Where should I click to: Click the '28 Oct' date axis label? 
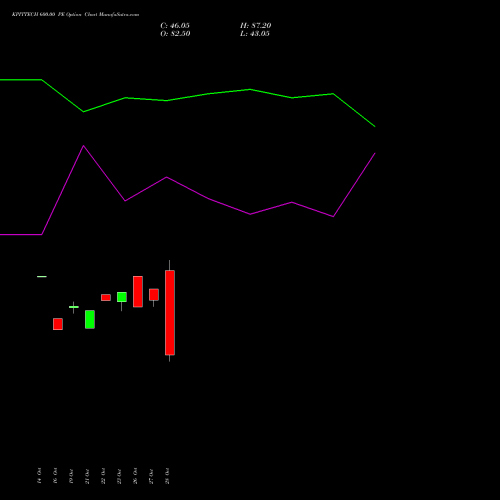167,476
